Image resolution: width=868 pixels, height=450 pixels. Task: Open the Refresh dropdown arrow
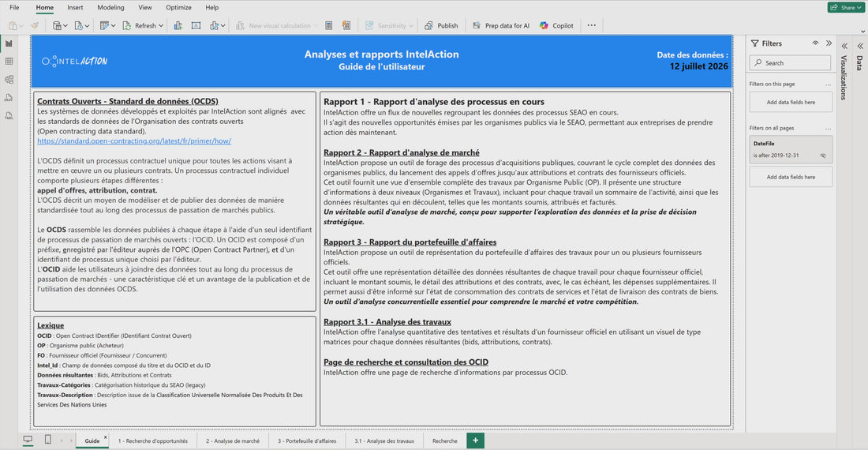161,26
